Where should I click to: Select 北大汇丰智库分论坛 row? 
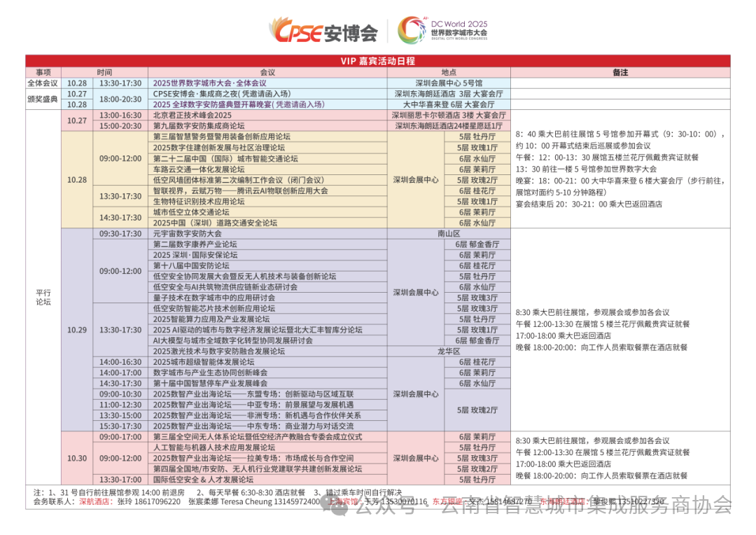267,330
